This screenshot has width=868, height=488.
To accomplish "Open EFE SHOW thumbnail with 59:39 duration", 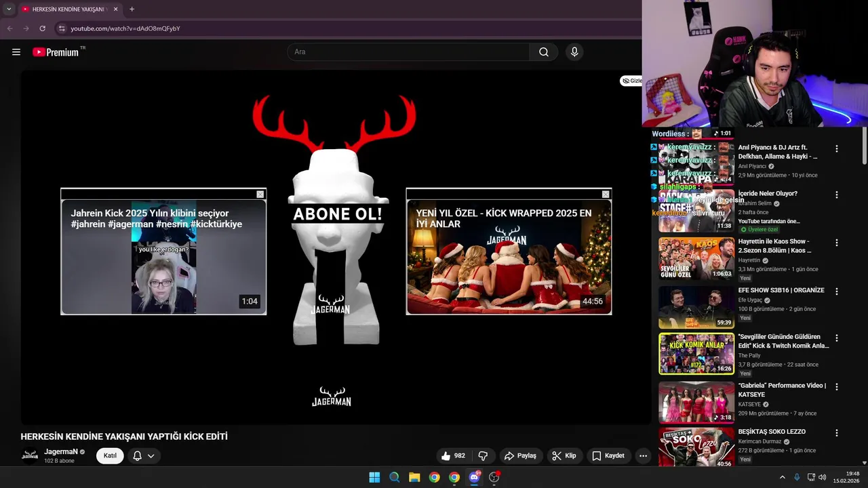I will pyautogui.click(x=696, y=308).
